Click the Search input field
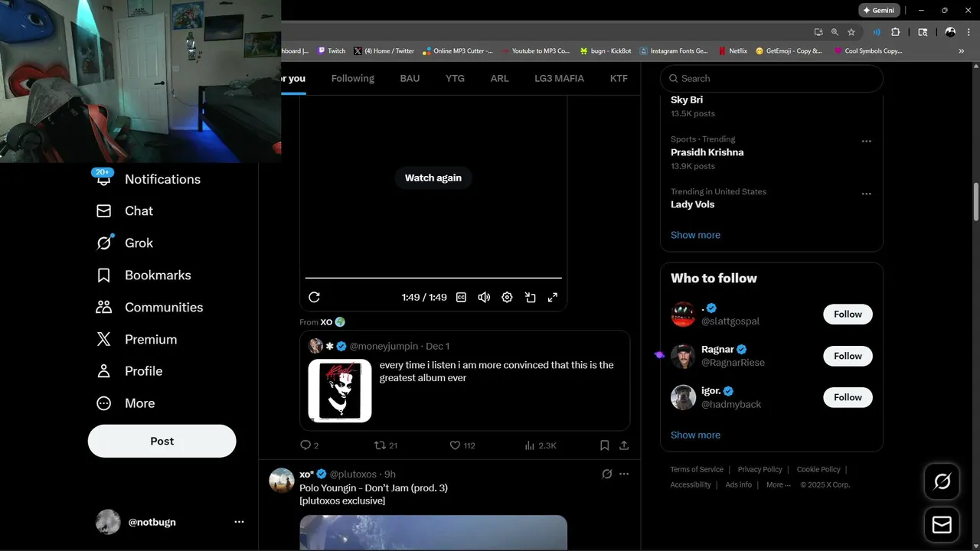The height and width of the screenshot is (551, 980). coord(772,78)
